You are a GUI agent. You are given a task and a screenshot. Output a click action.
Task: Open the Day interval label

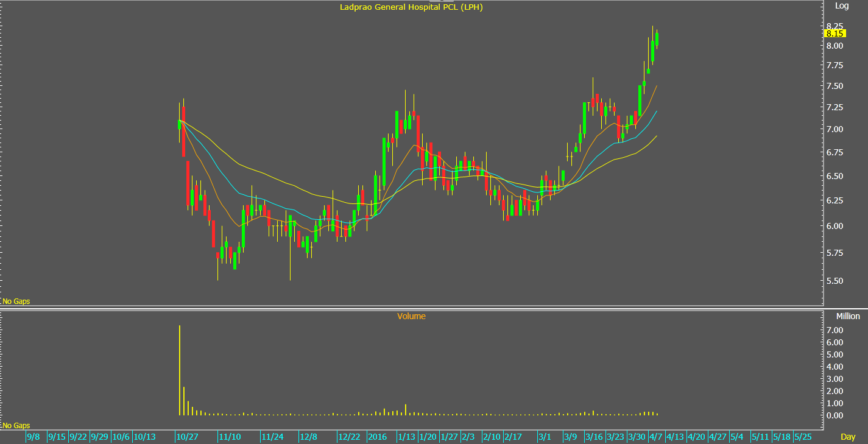[848, 437]
